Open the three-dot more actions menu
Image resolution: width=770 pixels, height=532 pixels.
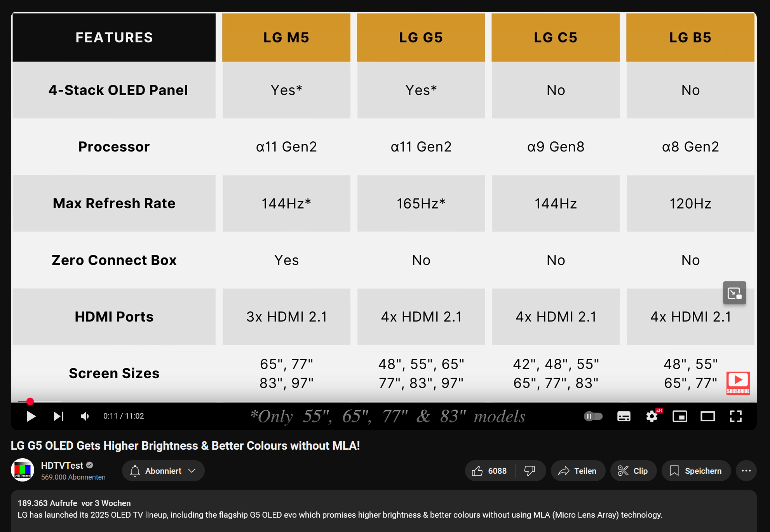pyautogui.click(x=746, y=471)
